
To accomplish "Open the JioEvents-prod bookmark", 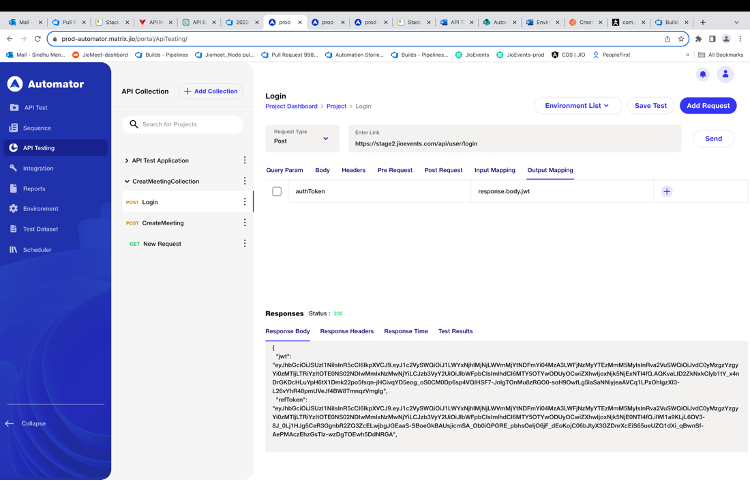I will click(521, 55).
